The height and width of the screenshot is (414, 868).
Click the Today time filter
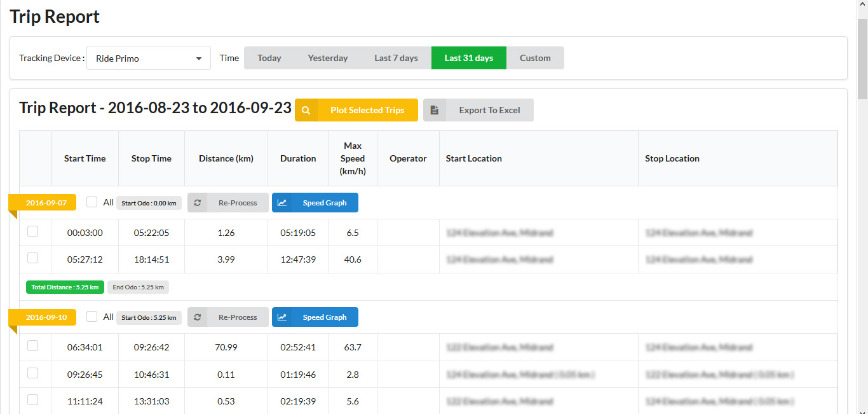point(269,58)
